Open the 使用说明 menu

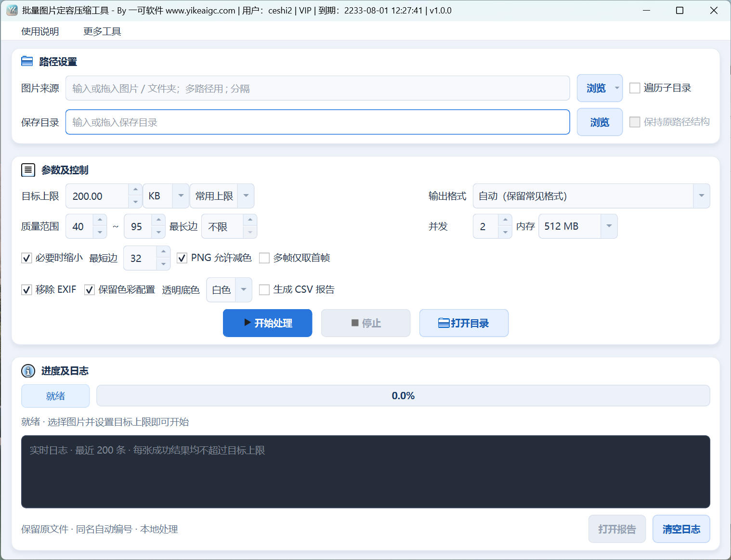[x=40, y=31]
